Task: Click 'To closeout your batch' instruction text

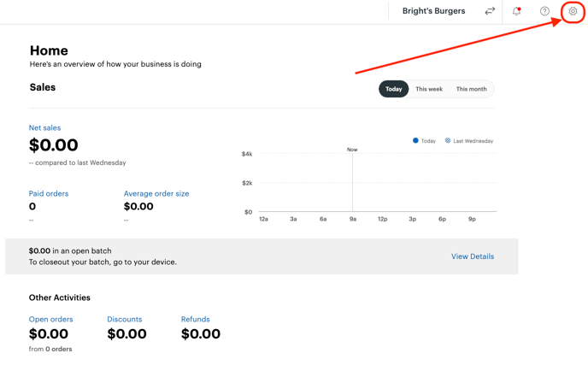Action: (103, 262)
